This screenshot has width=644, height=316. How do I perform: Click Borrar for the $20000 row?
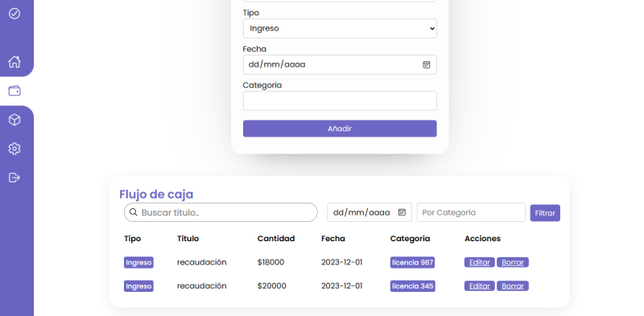click(513, 286)
